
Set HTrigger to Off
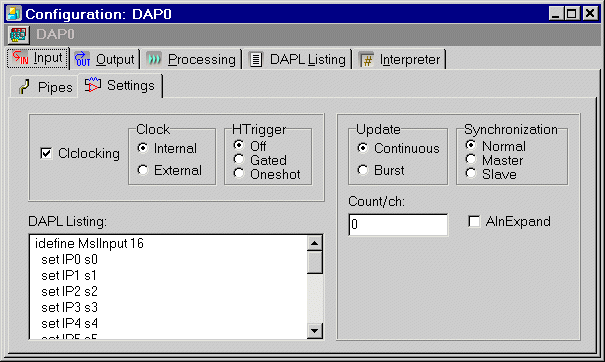(x=239, y=145)
